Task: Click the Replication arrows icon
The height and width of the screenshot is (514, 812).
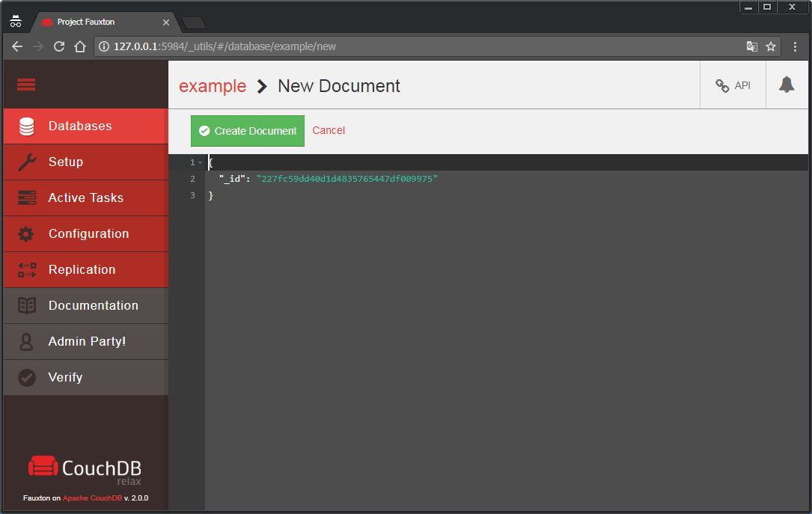Action: 27,270
